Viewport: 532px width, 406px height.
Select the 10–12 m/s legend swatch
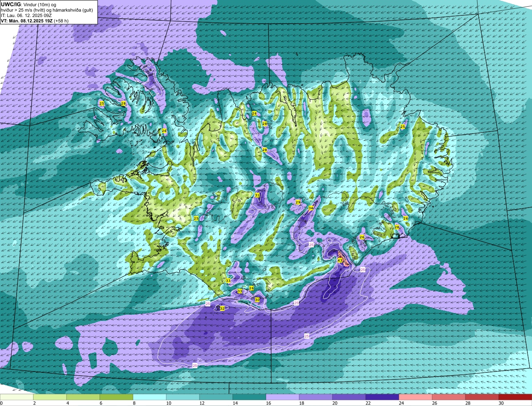point(183,397)
